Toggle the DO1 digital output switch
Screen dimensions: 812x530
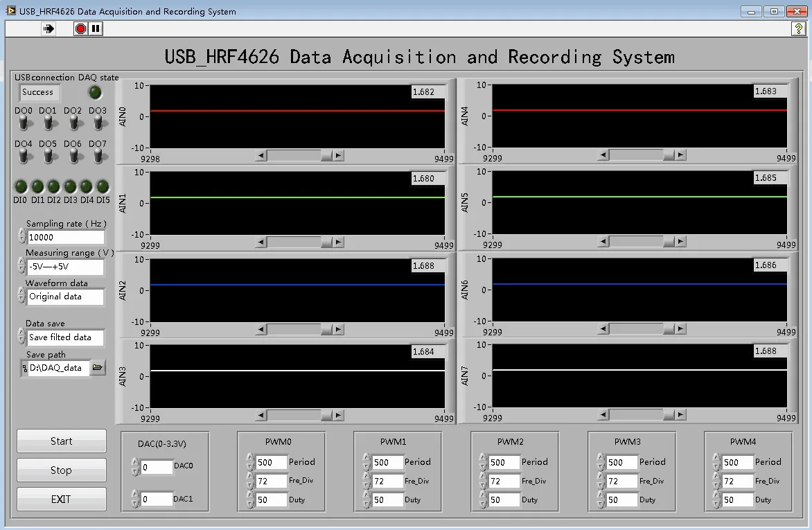pyautogui.click(x=48, y=123)
